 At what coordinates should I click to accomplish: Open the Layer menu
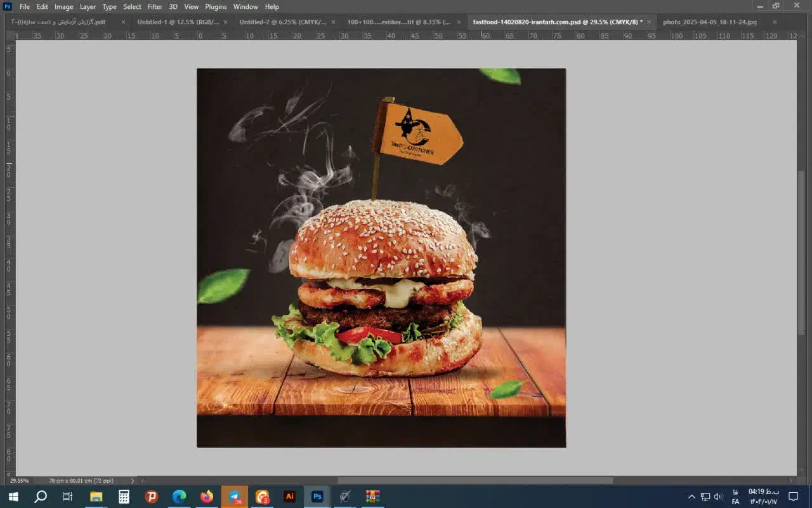coord(88,6)
